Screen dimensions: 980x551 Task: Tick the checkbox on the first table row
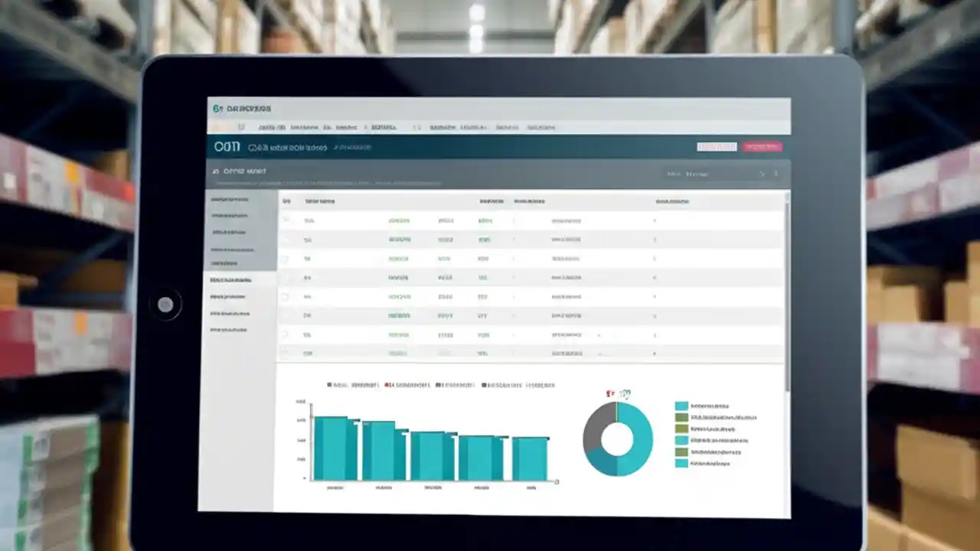coord(285,220)
